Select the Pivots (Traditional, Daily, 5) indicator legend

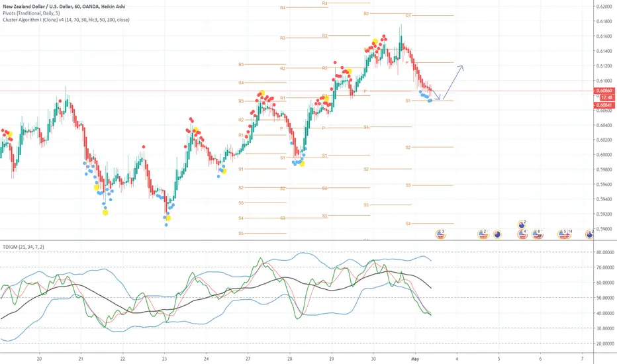coord(31,13)
